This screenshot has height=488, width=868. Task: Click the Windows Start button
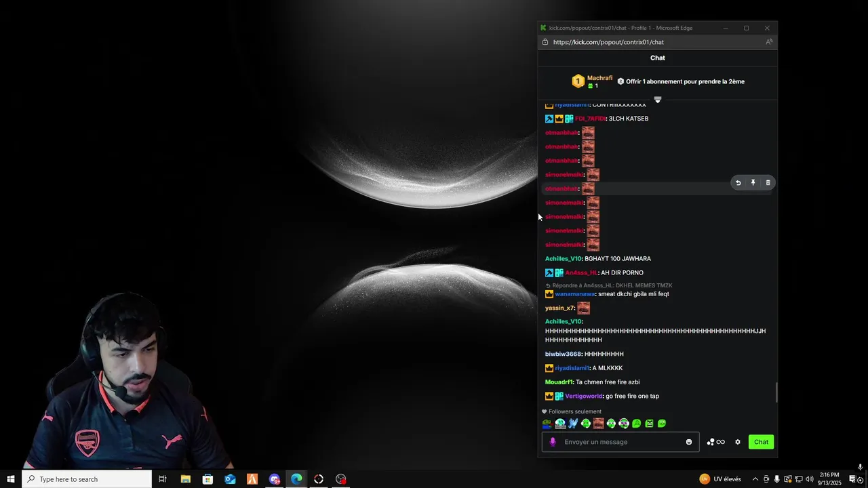[x=11, y=479]
